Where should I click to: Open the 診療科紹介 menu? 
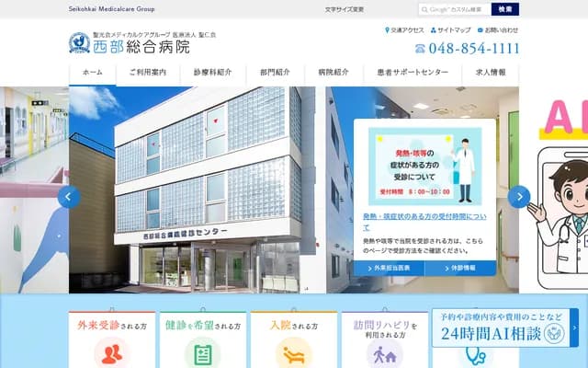click(x=212, y=73)
